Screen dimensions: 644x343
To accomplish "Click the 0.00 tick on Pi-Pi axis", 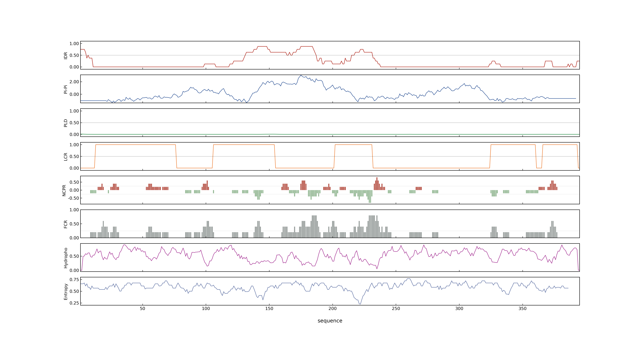I will [x=74, y=94].
